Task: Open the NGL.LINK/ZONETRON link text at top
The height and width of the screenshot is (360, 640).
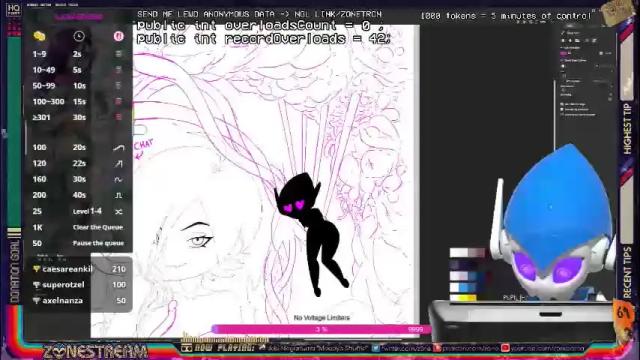Action: tap(338, 15)
